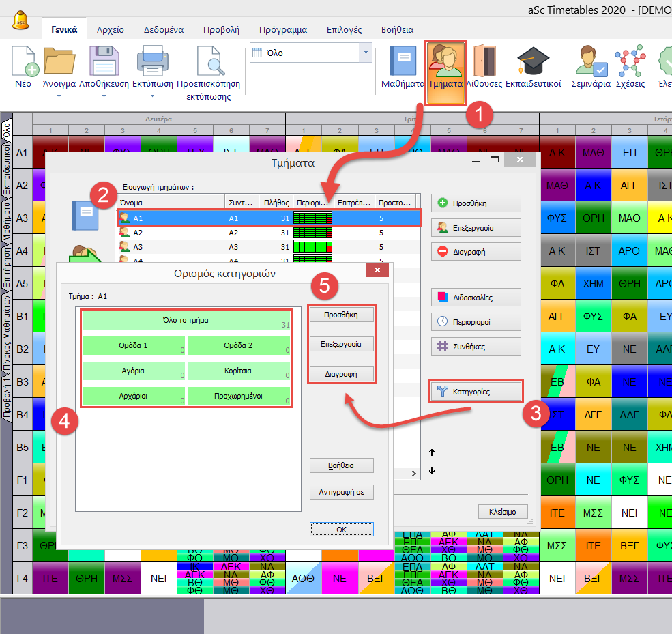Expand the arrow below Άνοιγμα
672x634 pixels.
point(59,96)
